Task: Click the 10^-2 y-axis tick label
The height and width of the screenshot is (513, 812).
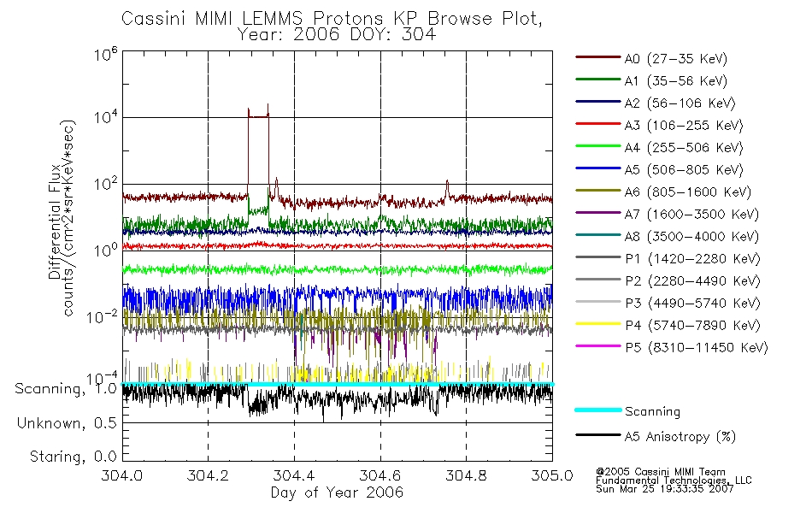Action: [103, 316]
